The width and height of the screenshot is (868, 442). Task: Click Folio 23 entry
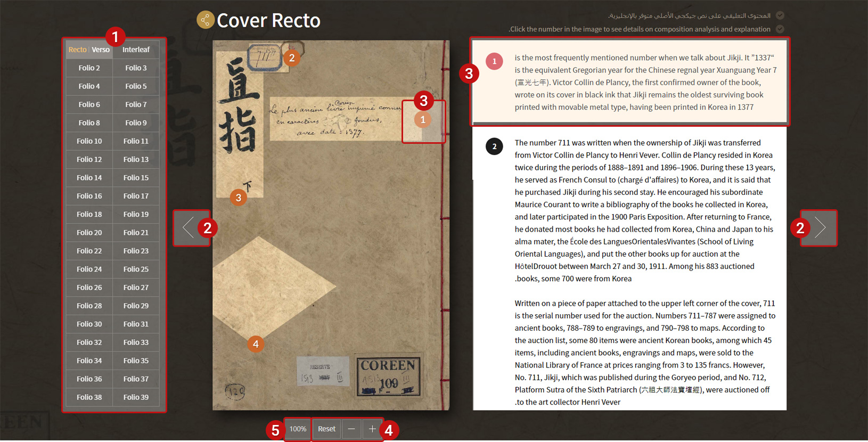(x=136, y=251)
